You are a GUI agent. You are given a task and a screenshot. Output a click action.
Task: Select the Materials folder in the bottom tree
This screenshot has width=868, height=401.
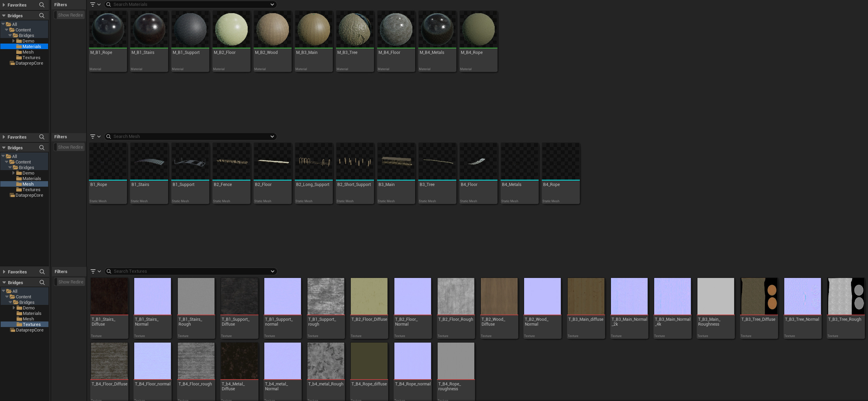pyautogui.click(x=32, y=314)
